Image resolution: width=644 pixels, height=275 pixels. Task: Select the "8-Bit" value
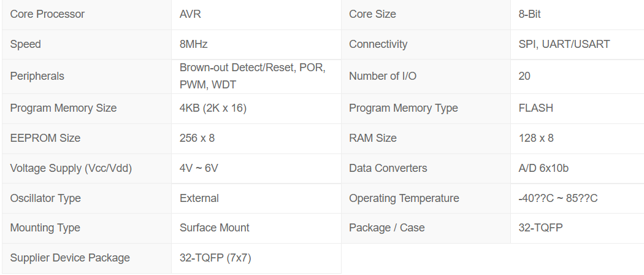click(x=530, y=14)
